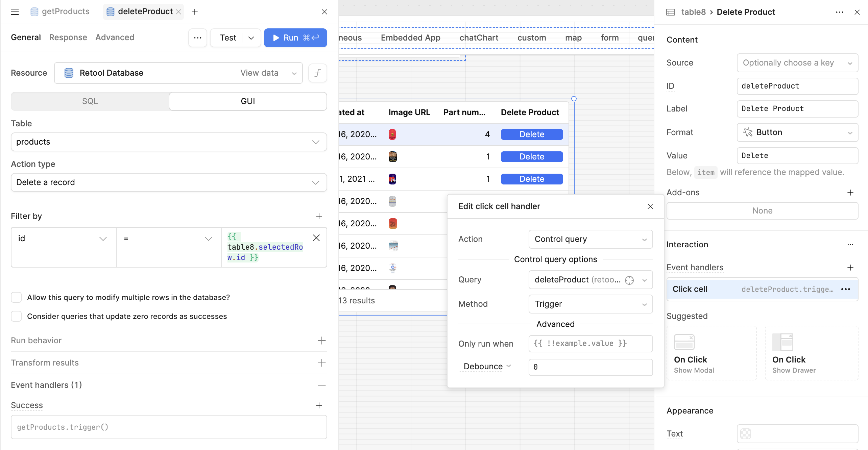Add a new event handler in Interaction
This screenshot has width=868, height=450.
(850, 268)
